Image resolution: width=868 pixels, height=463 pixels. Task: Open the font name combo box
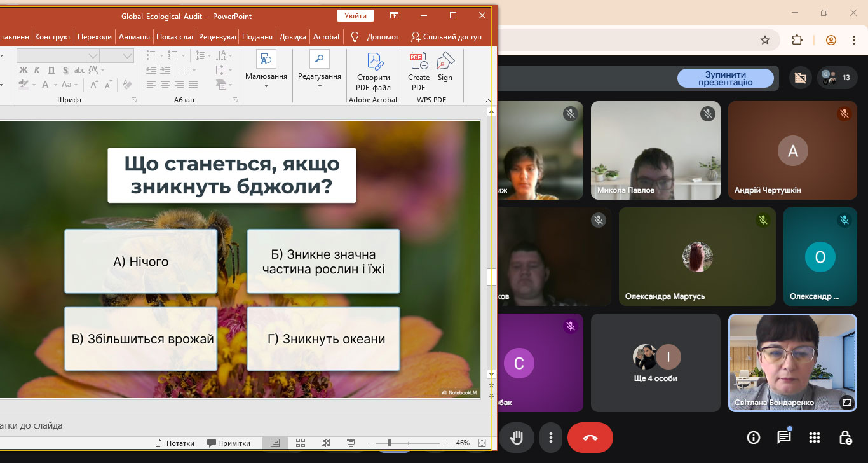coord(57,56)
